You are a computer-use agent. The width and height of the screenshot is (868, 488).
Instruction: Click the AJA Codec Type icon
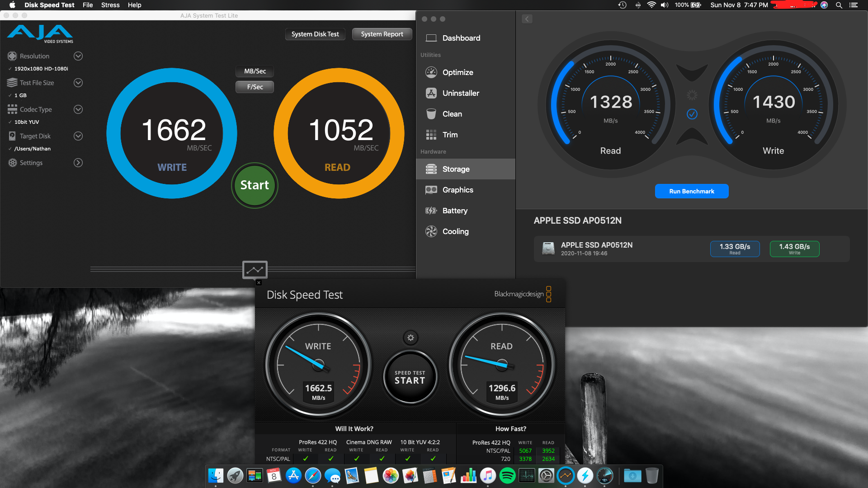[12, 109]
